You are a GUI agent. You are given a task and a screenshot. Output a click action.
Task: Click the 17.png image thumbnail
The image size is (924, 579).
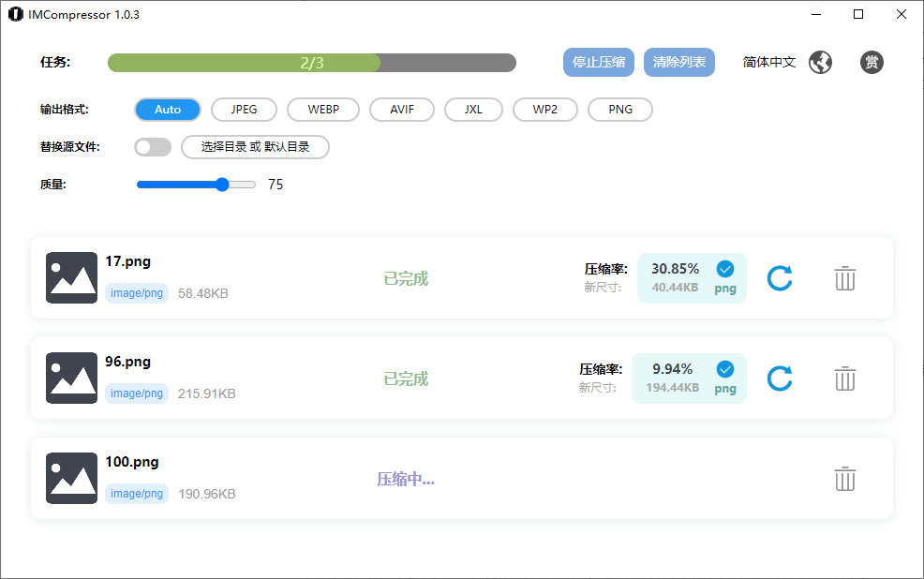click(x=71, y=278)
